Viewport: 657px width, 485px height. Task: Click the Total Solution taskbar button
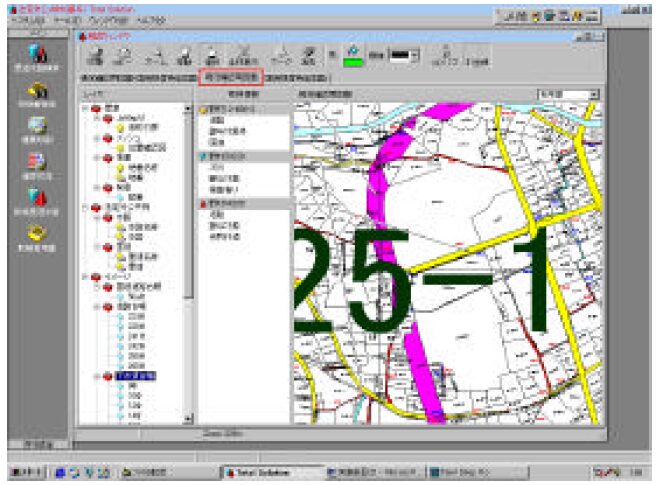265,471
